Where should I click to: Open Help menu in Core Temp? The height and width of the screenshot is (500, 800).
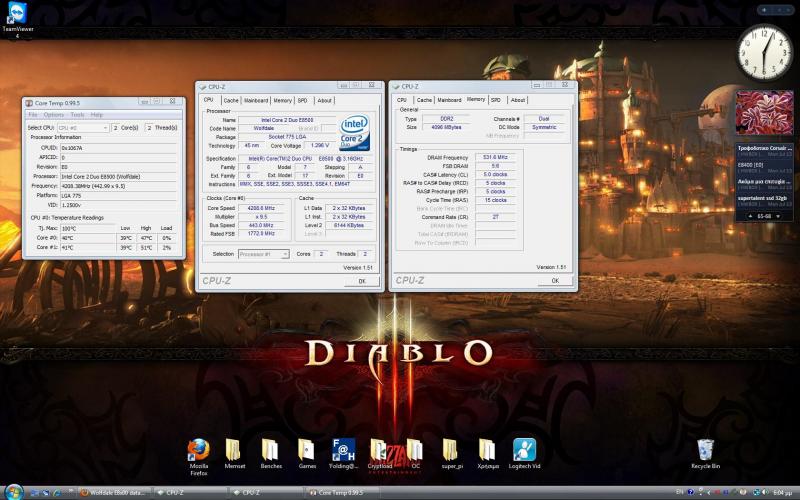click(96, 115)
